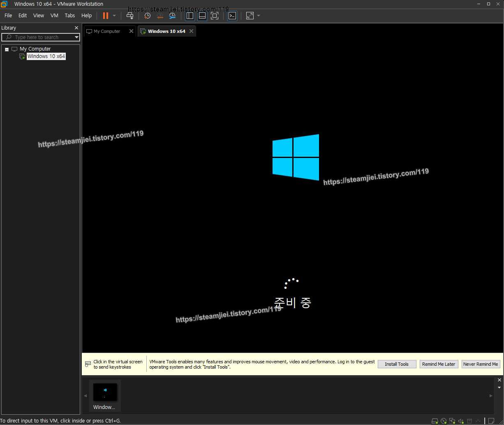Screen dimensions: 504x425
Task: Toggle the Library panel visibility
Action: [190, 16]
